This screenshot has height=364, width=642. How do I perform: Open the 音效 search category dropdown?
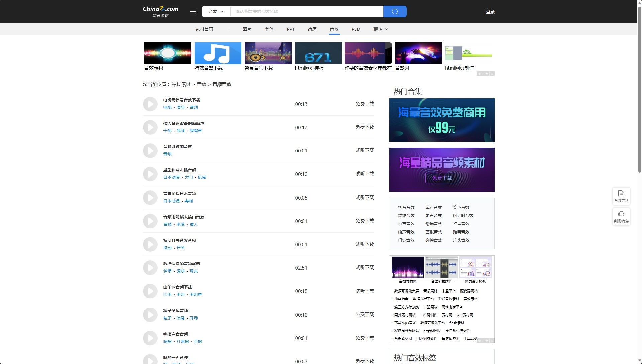click(x=216, y=11)
